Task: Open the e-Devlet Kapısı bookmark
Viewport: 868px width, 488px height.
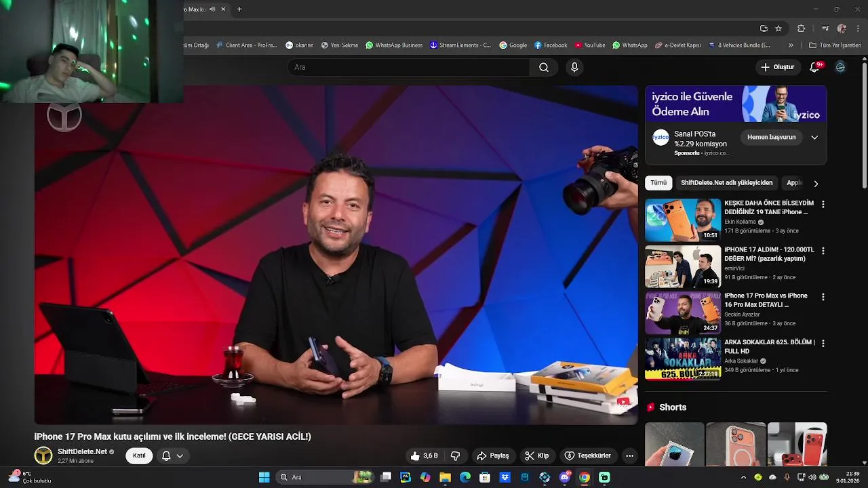Action: 678,45
